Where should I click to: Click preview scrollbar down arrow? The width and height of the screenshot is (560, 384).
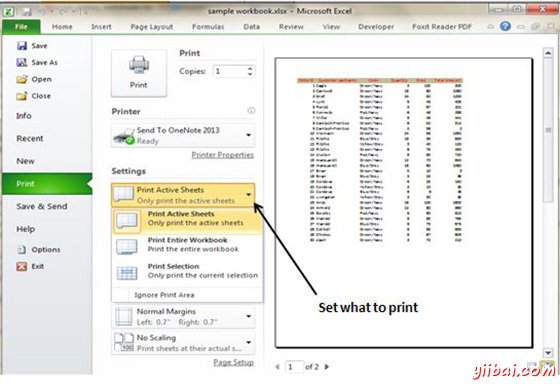[548, 353]
